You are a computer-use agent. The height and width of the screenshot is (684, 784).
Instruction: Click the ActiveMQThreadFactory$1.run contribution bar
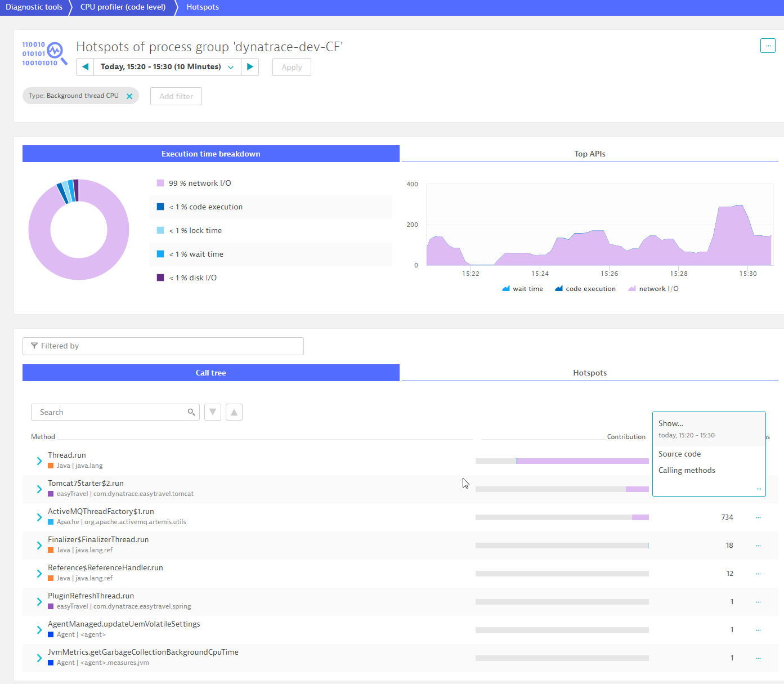(562, 517)
